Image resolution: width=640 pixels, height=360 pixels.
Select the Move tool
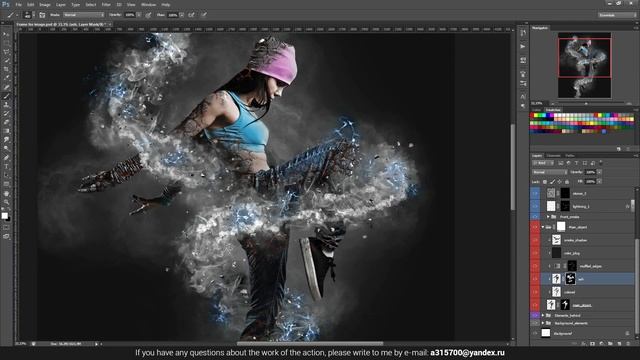pos(6,34)
